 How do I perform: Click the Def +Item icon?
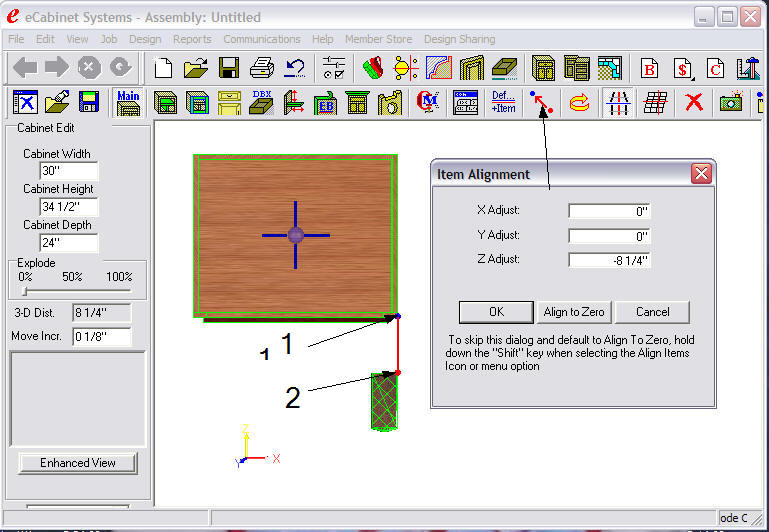click(503, 102)
